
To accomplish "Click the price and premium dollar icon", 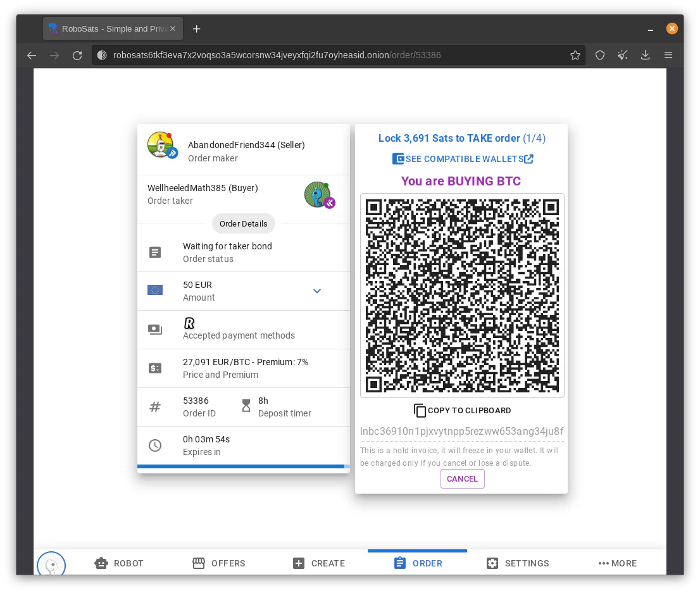I will (x=155, y=368).
